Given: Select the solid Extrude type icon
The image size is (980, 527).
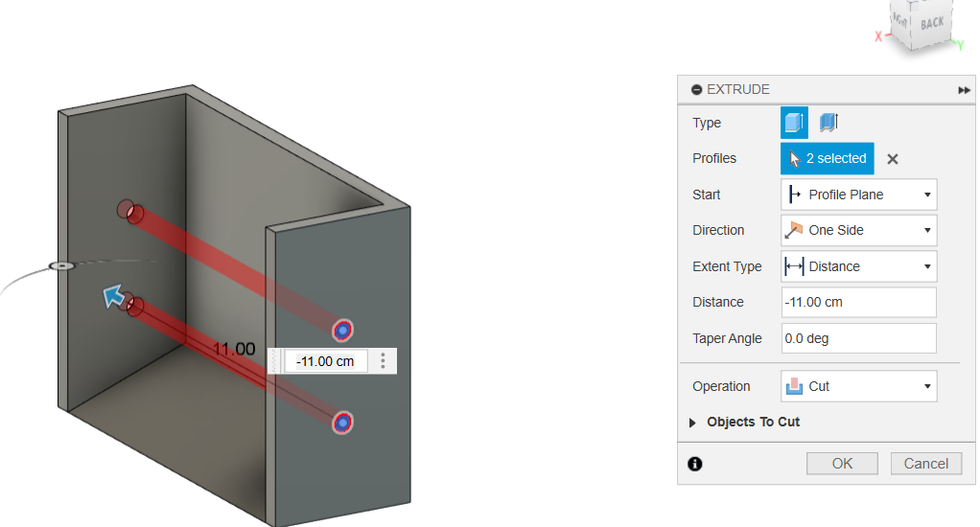Looking at the screenshot, I should pyautogui.click(x=793, y=123).
